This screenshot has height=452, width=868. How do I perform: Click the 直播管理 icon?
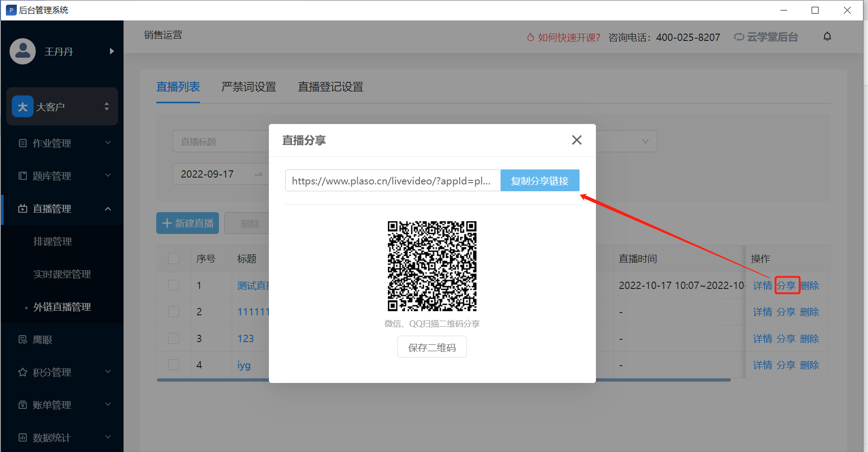tap(23, 209)
